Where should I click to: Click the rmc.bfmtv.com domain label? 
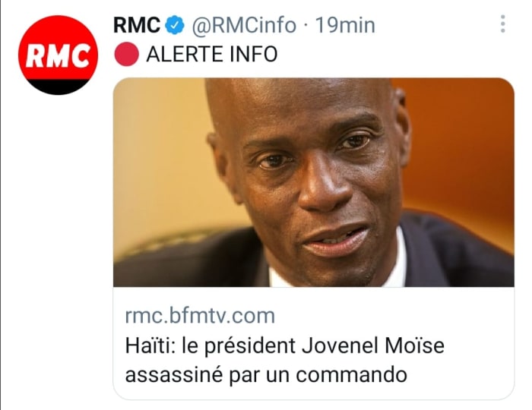coord(200,316)
